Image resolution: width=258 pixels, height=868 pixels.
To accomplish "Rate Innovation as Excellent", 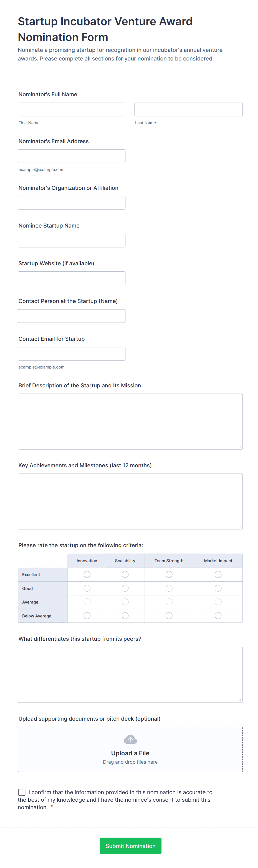I will point(87,574).
